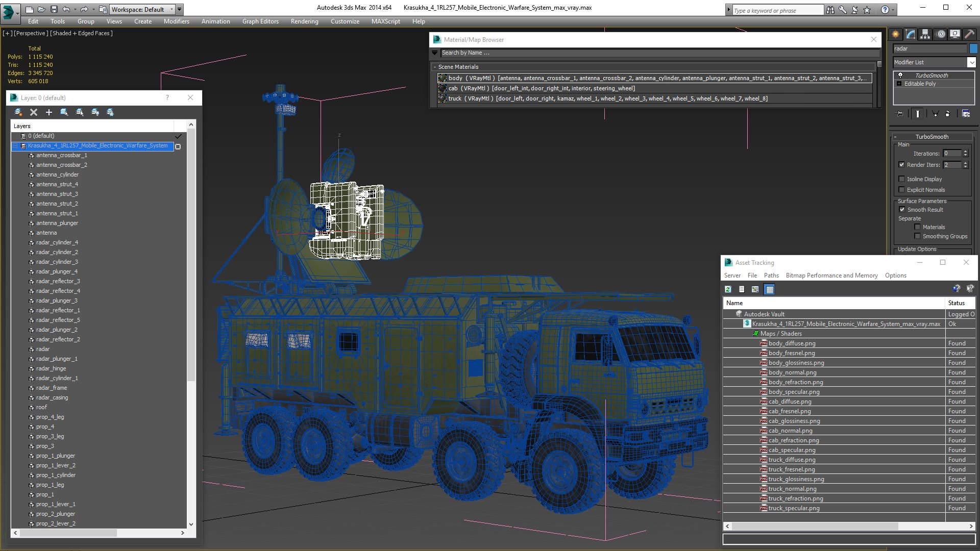Viewport: 980px width, 551px height.
Task: Collapse Krasukha layer tree node
Action: tap(15, 146)
